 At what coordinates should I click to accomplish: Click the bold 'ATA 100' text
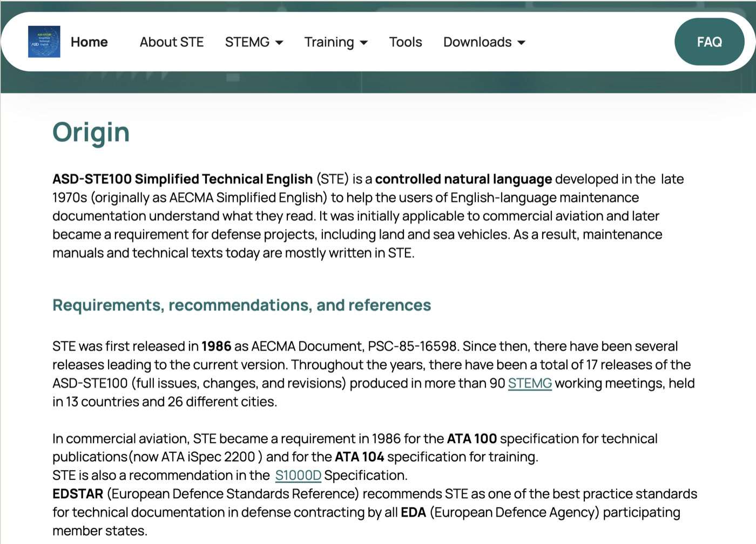[472, 439]
